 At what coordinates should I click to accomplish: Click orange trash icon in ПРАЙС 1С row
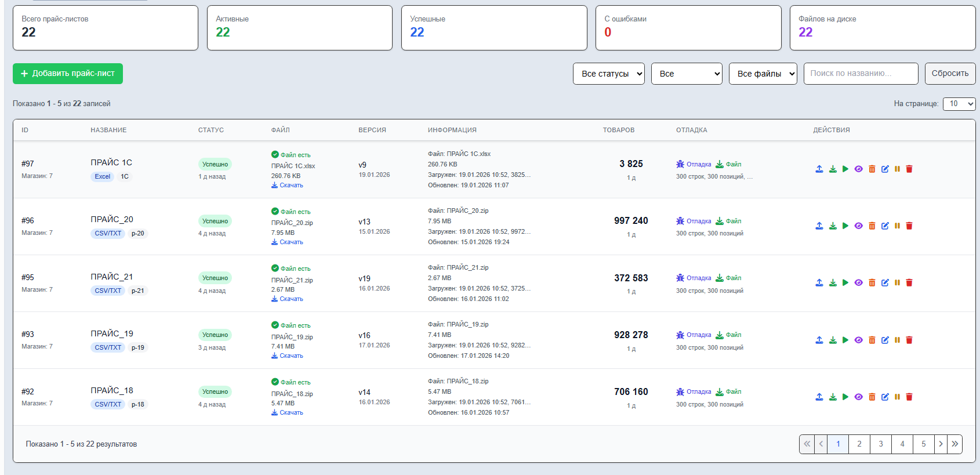point(872,169)
